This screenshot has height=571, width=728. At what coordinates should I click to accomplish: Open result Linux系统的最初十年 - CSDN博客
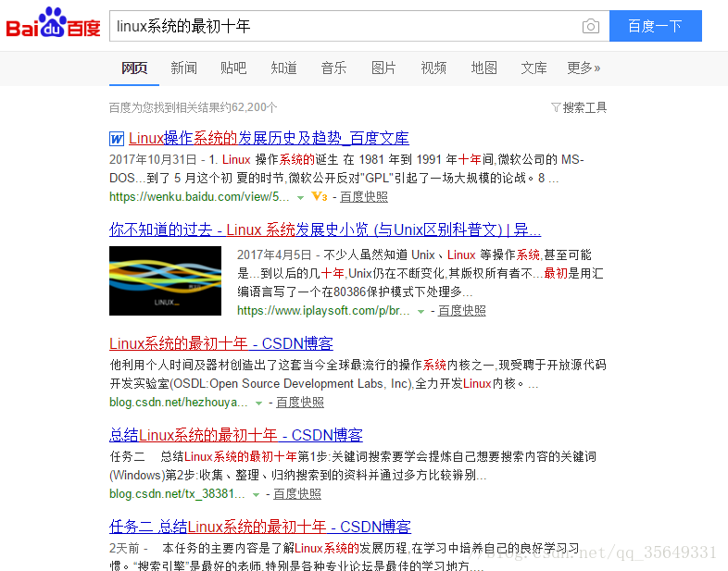tap(221, 343)
